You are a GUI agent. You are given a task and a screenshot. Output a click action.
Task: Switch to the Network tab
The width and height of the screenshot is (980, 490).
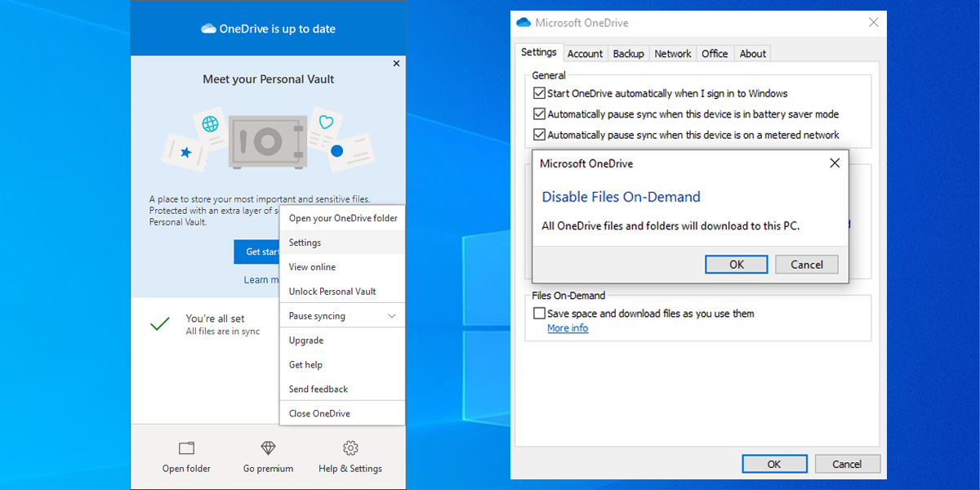(x=673, y=54)
